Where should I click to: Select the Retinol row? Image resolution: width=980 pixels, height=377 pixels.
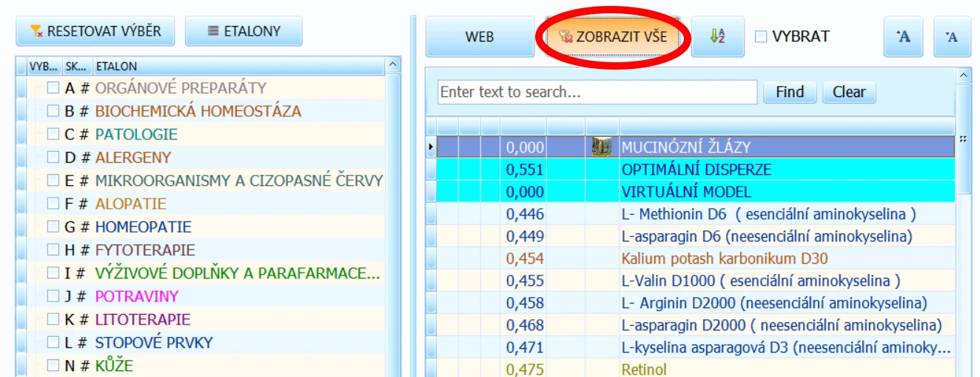(x=696, y=368)
